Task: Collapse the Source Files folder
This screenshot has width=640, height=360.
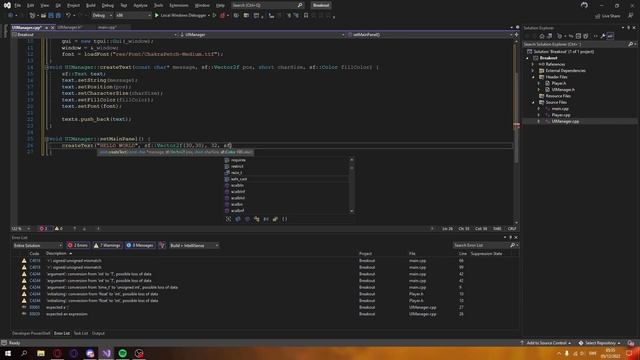Action: point(533,102)
